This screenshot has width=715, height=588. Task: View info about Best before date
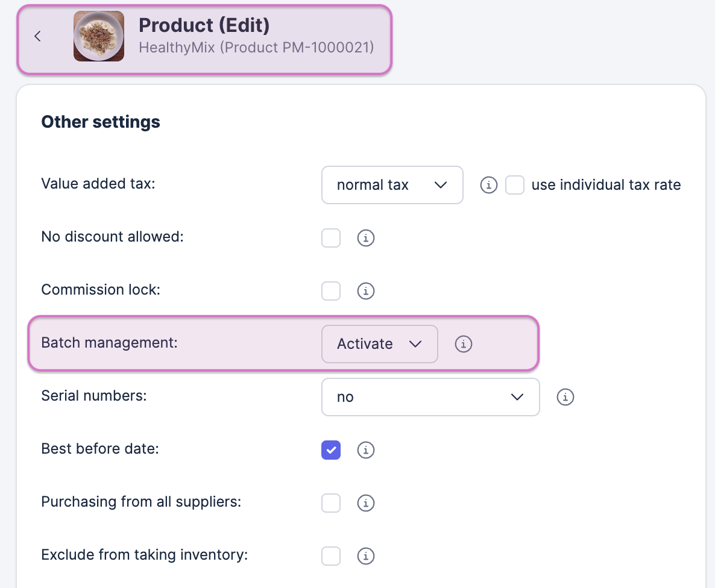366,450
